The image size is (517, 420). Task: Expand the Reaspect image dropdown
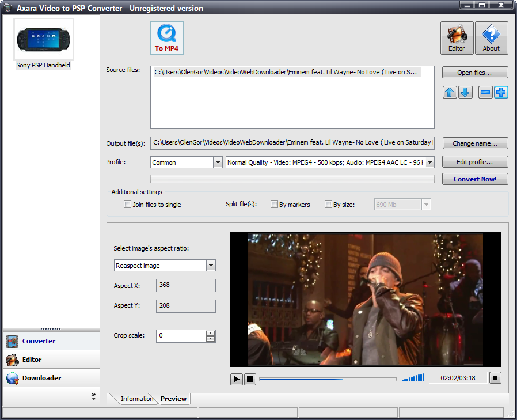click(211, 266)
